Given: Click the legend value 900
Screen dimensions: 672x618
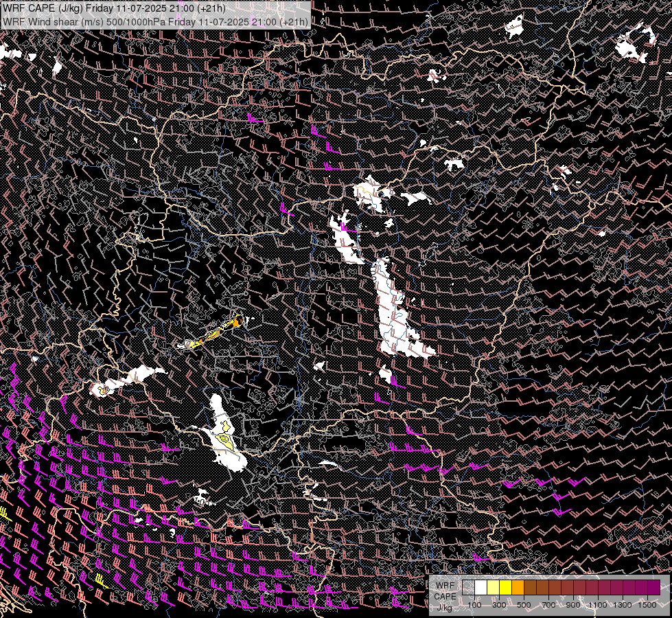Looking at the screenshot, I should click(x=573, y=605).
